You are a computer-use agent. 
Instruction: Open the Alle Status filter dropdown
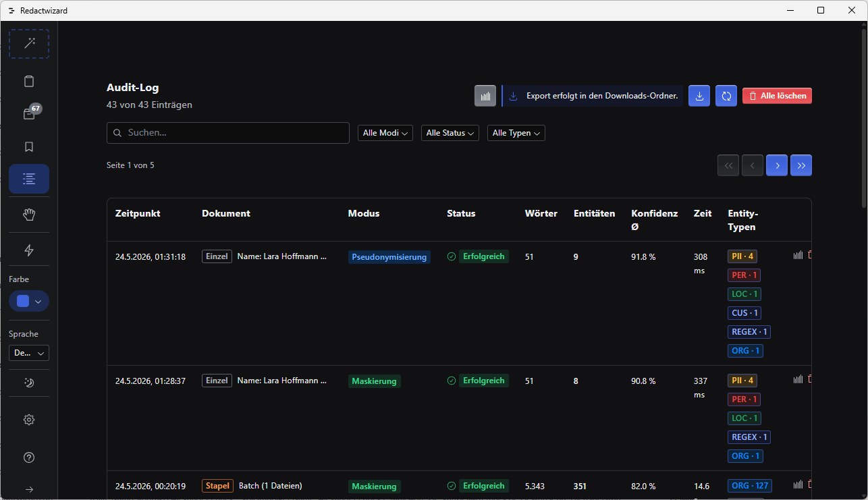tap(450, 133)
